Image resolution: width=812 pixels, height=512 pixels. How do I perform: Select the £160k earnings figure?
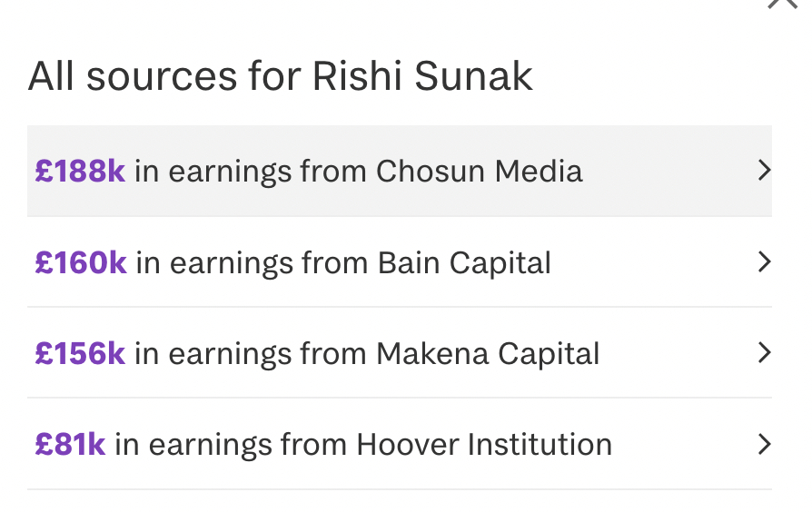[81, 262]
